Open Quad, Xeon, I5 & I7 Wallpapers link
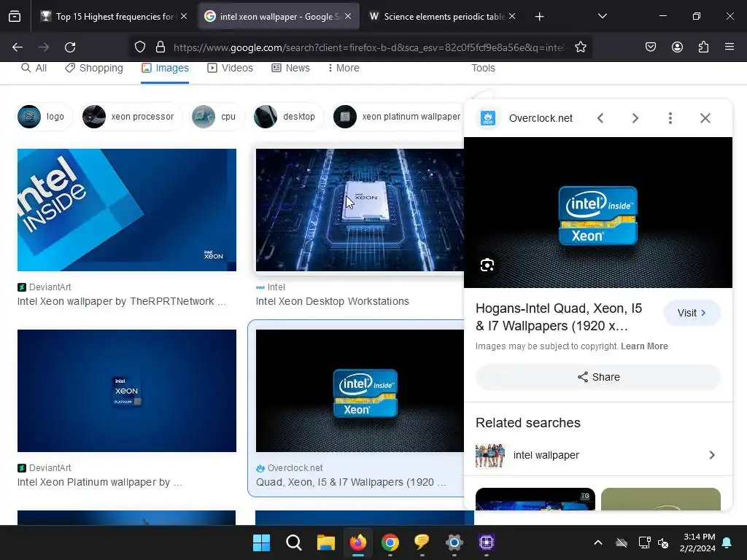The image size is (747, 560). [351, 483]
